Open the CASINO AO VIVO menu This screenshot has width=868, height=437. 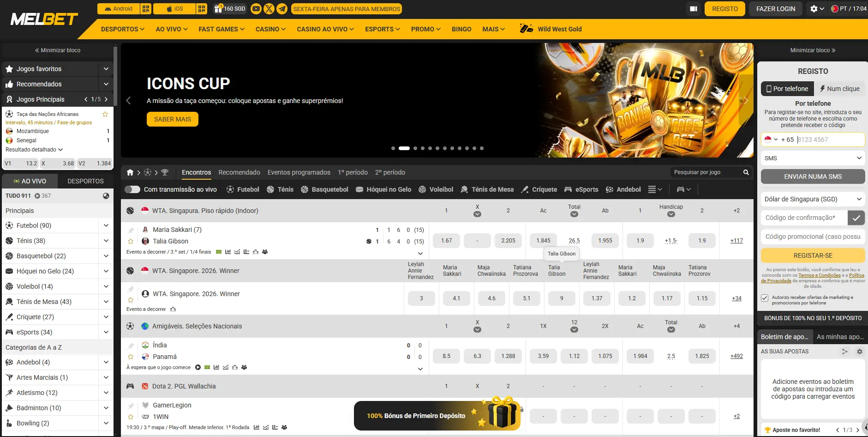point(325,29)
